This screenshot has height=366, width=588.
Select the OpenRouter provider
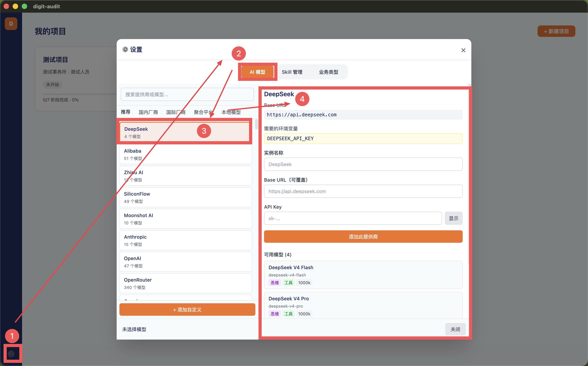coord(185,283)
